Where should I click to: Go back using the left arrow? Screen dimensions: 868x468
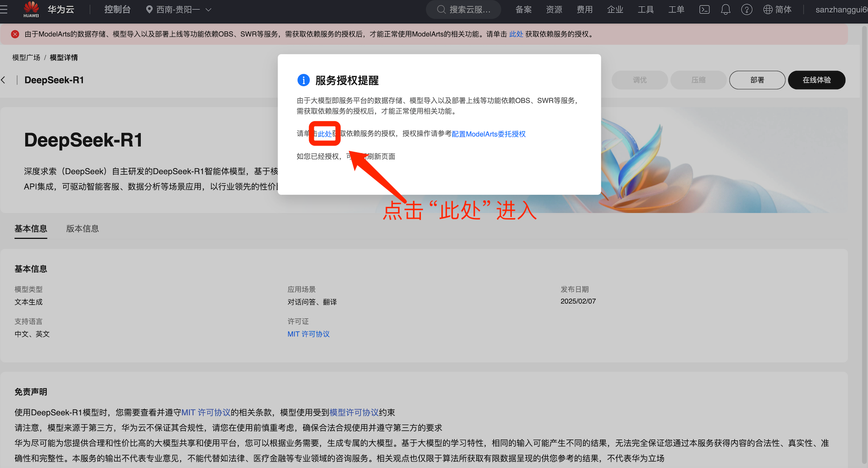point(3,80)
